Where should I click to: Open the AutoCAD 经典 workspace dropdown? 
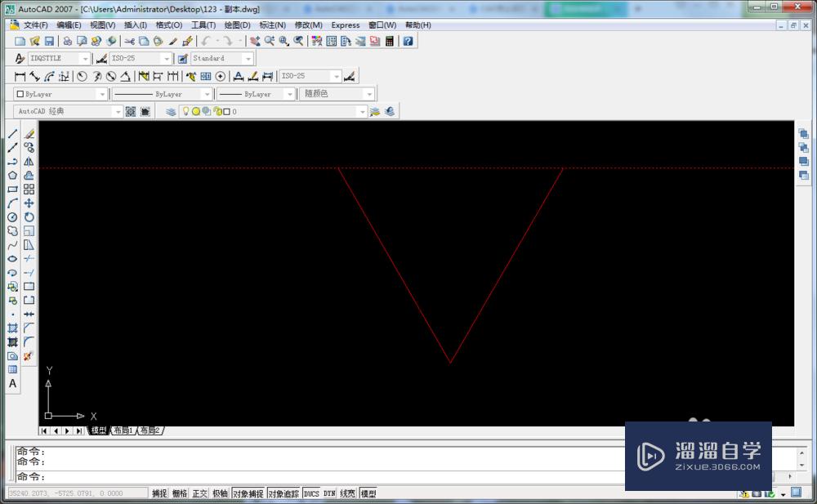point(119,111)
